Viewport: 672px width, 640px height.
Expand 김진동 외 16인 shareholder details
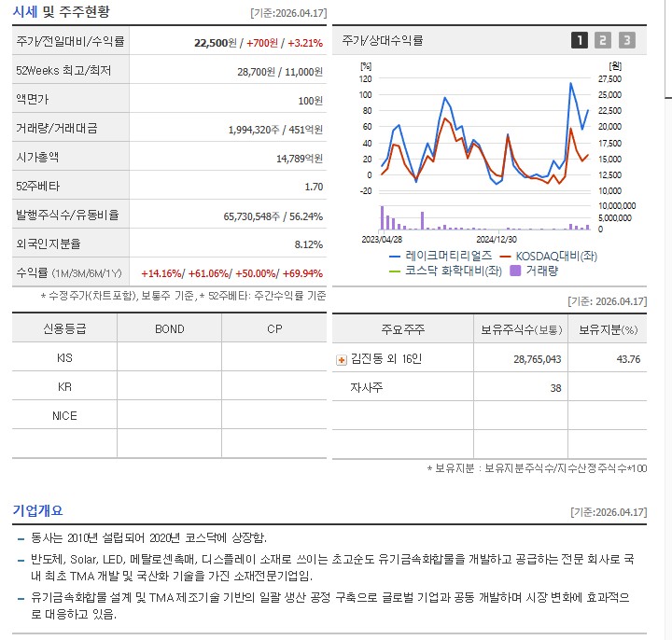click(342, 360)
